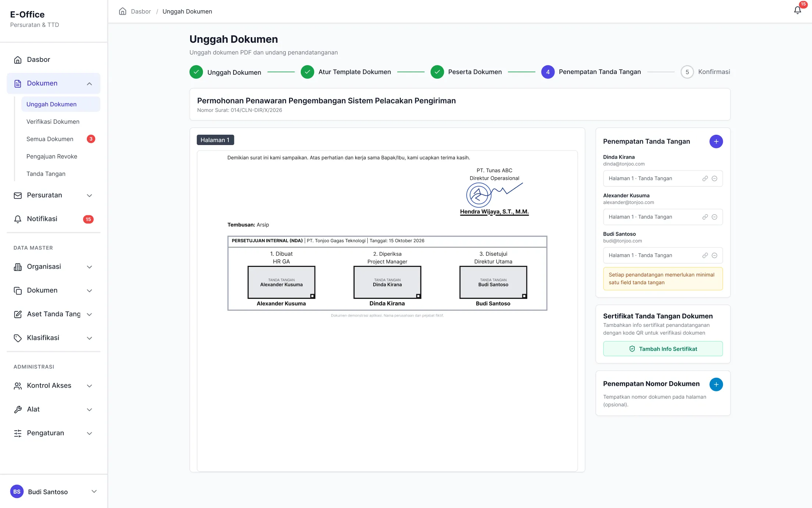The image size is (812, 508).
Task: Open Tanda Tangan submenu item
Action: point(61,174)
